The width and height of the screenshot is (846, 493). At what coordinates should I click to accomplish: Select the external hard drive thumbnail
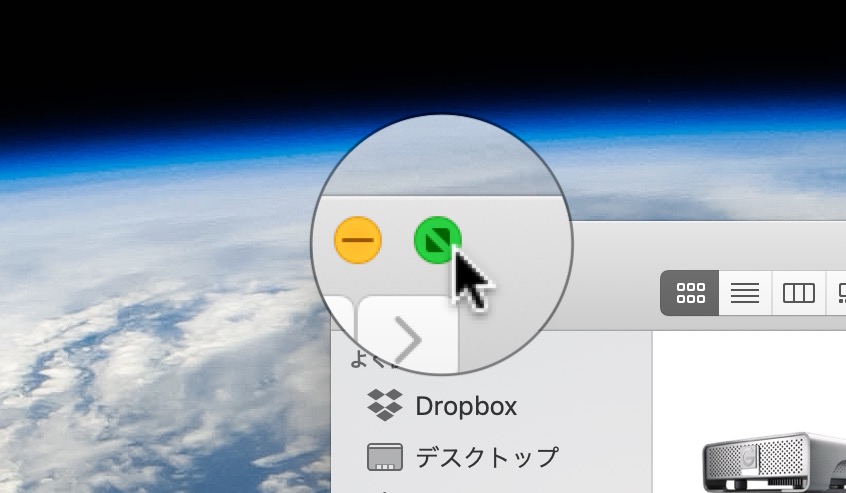(774, 462)
